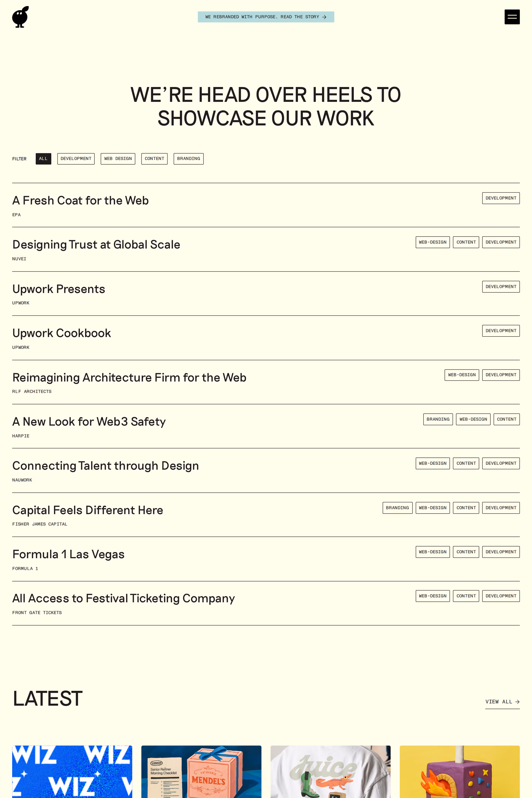
Task: Filter projects by Branding
Action: 188,159
